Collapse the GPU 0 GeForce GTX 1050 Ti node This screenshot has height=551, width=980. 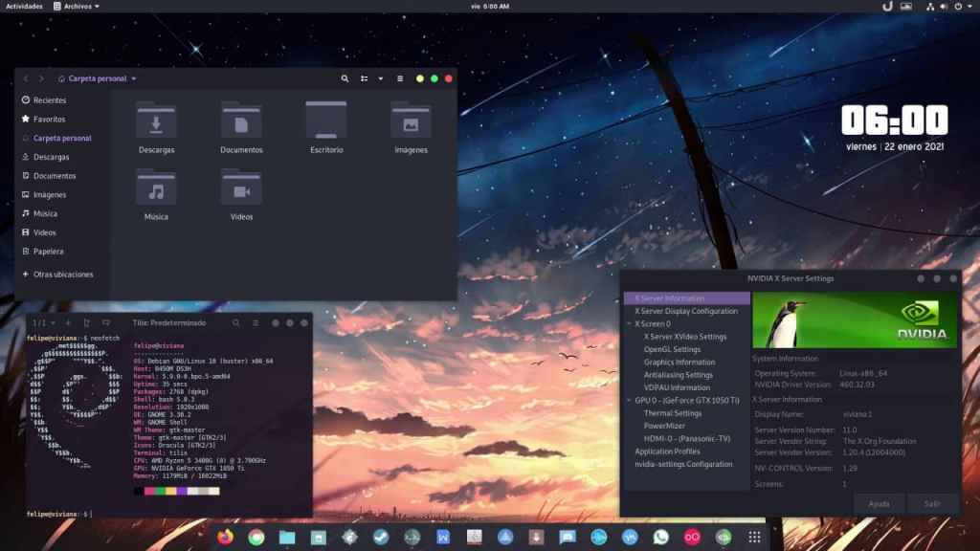click(x=629, y=401)
